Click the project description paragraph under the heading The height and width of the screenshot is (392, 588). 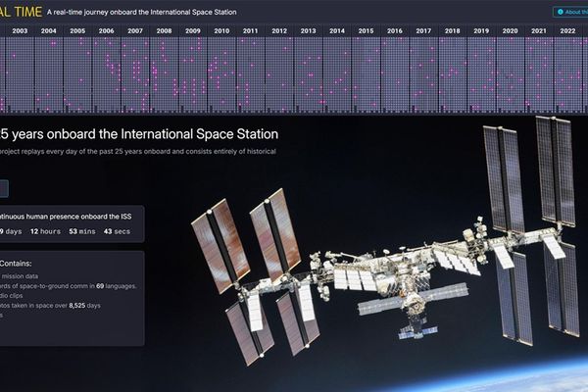click(138, 152)
